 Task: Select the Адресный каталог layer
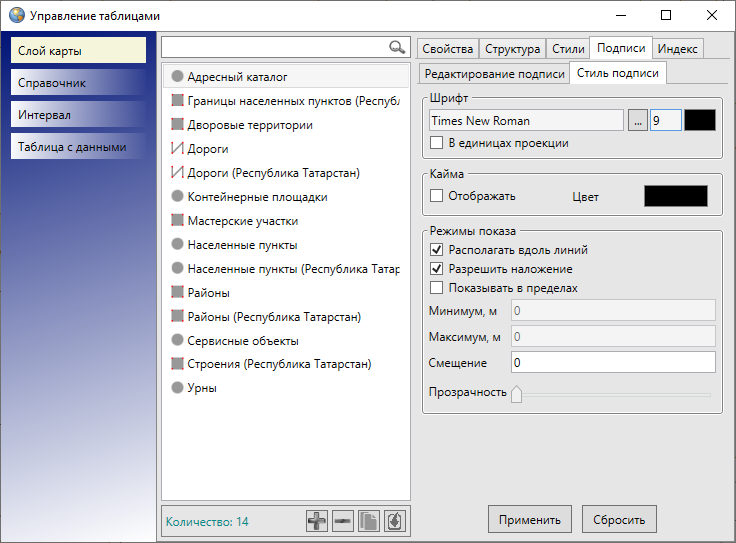(x=236, y=76)
